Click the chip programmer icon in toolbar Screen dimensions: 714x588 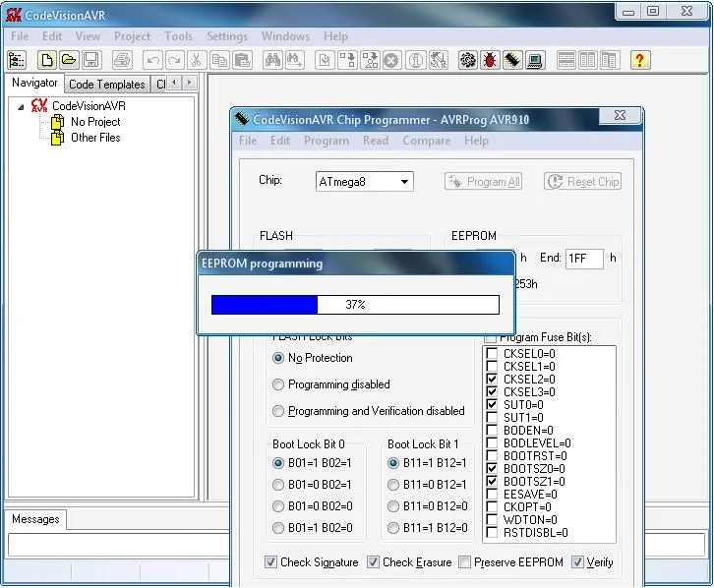coord(512,60)
